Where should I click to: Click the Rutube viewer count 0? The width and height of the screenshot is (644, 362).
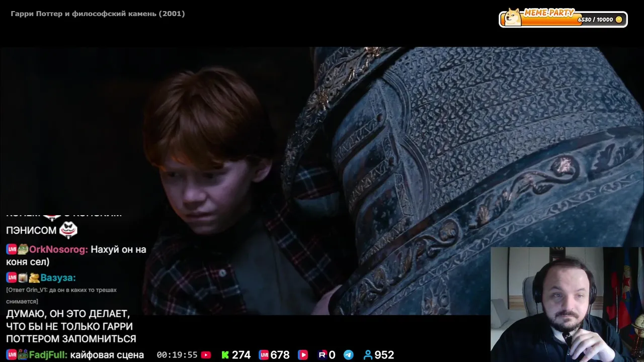[332, 355]
